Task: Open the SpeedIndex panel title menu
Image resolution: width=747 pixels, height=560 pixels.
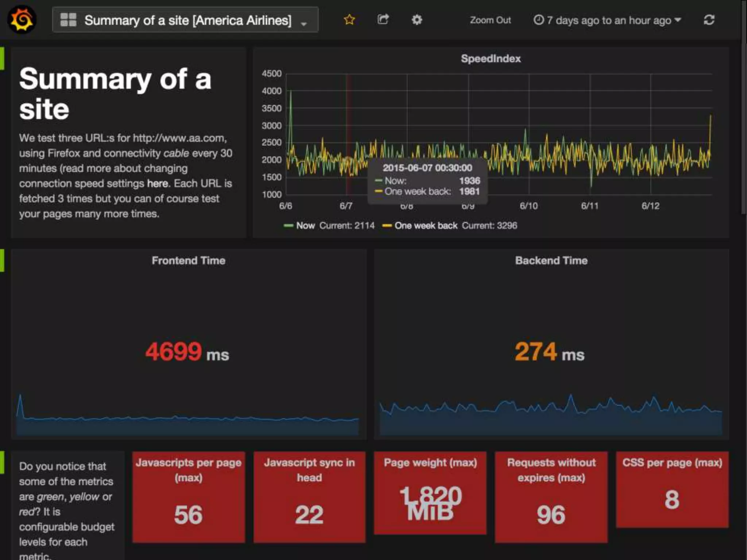Action: coord(490,59)
